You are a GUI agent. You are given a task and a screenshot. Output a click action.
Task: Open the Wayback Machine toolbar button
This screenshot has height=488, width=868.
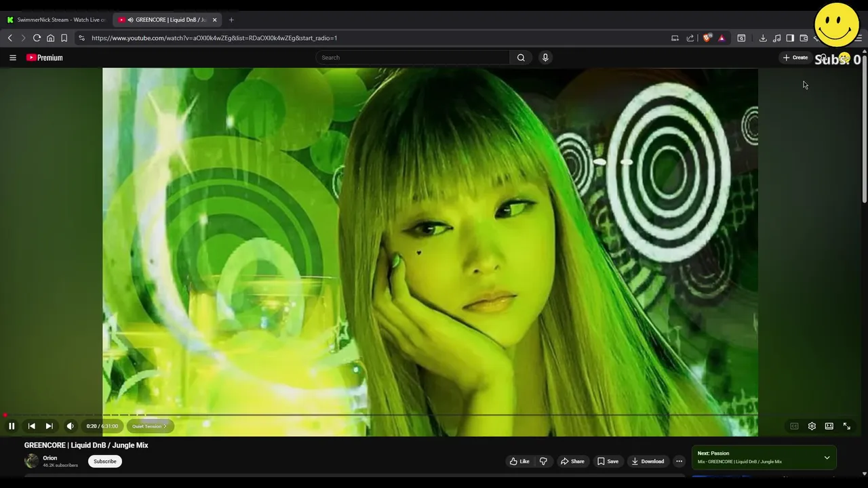point(741,38)
